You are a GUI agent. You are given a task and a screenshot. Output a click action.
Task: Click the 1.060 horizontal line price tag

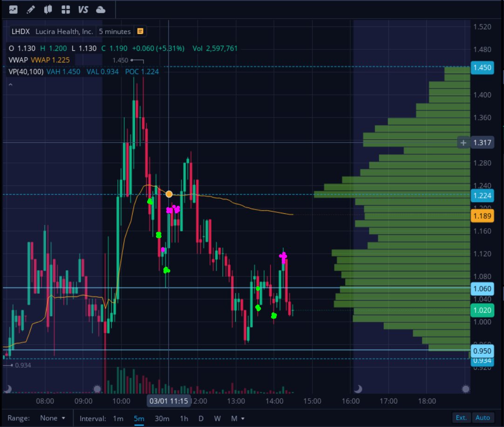click(x=482, y=289)
